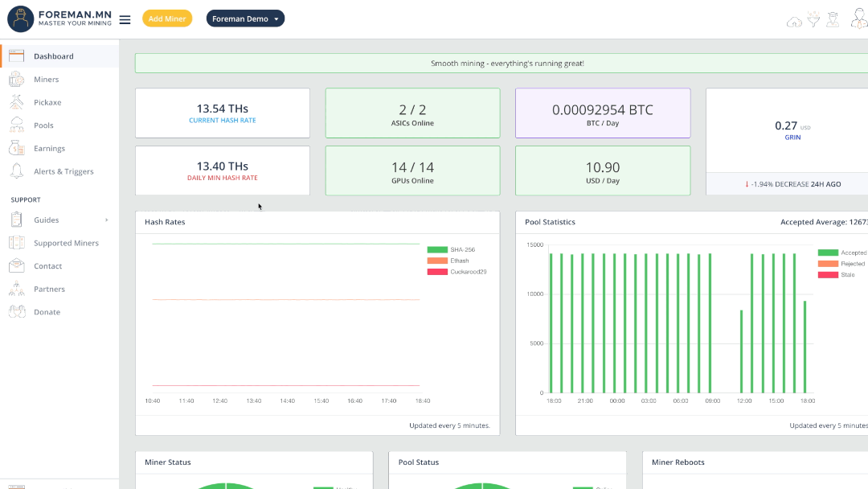Viewport: 868px width, 489px height.
Task: Click the Pool Statistics panel title
Action: (x=551, y=222)
